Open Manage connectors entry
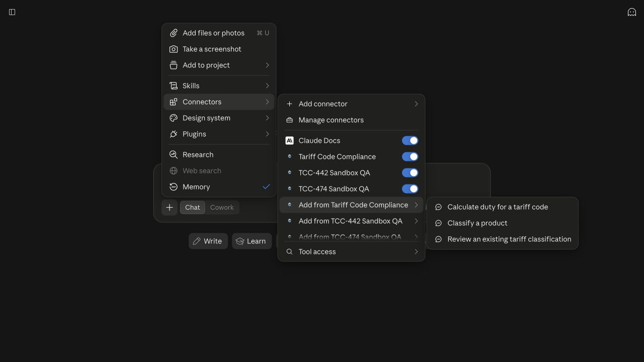The height and width of the screenshot is (362, 644). [x=351, y=120]
